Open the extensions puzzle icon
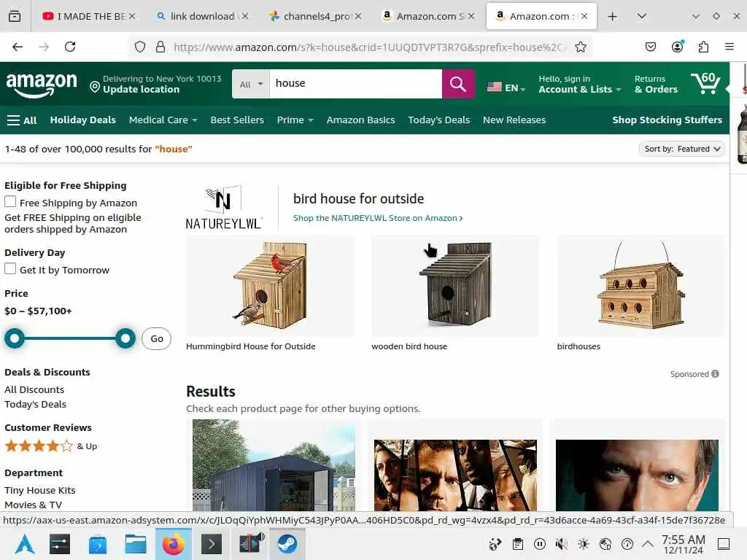The image size is (747, 560). pyautogui.click(x=703, y=47)
